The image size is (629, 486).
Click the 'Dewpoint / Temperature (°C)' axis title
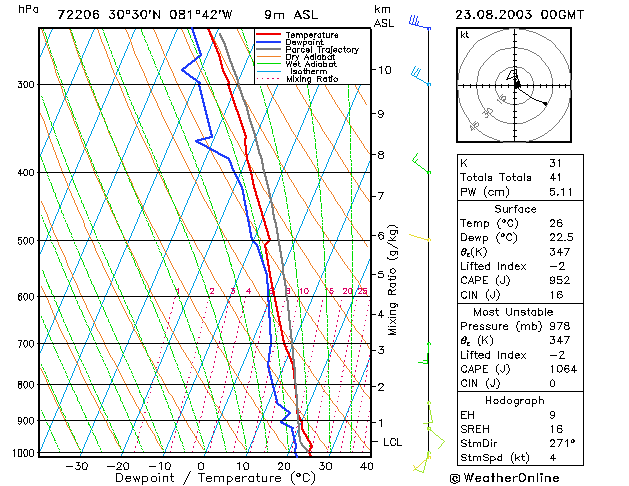click(215, 478)
